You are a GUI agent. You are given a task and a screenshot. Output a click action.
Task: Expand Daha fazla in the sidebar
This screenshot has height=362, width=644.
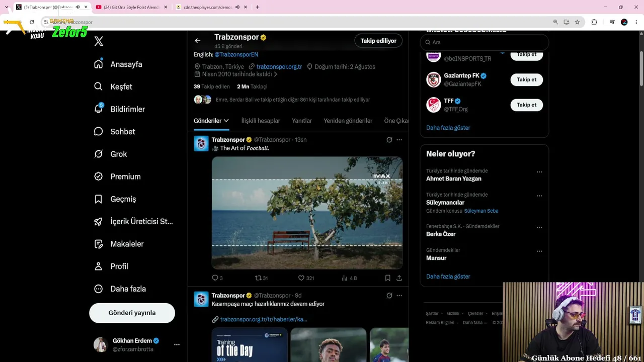click(120, 289)
